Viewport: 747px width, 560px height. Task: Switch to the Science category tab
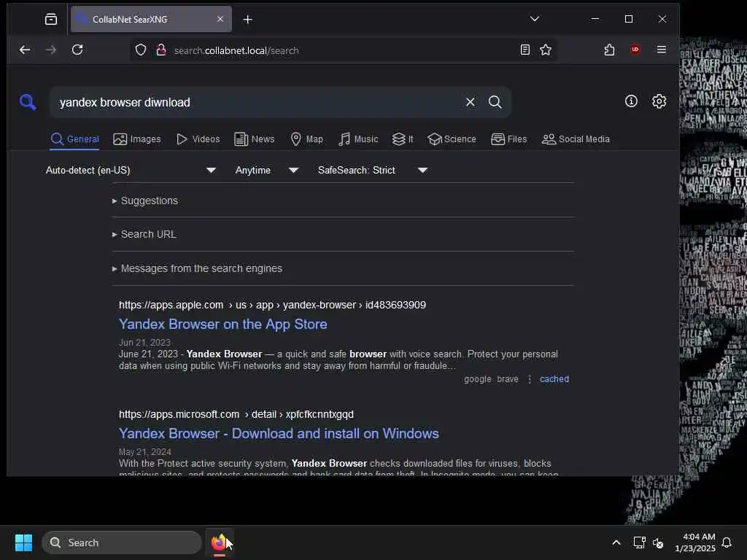click(452, 139)
